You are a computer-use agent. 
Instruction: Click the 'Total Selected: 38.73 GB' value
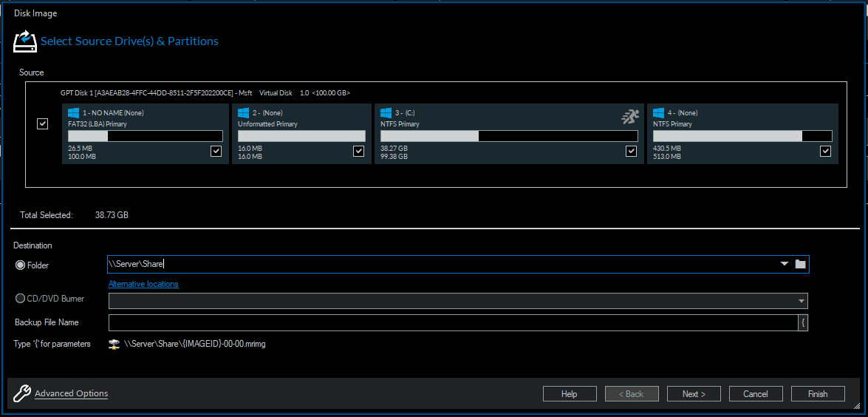[x=112, y=215]
